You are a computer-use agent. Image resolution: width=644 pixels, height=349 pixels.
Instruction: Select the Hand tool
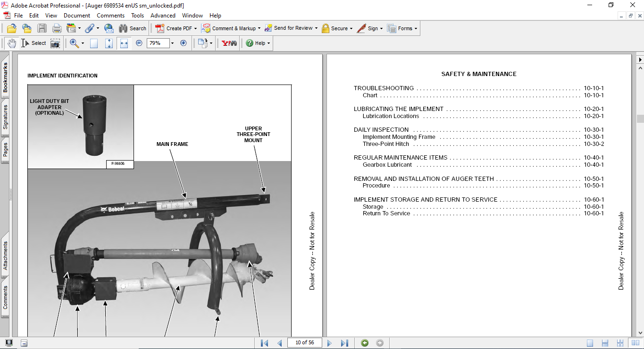click(x=11, y=43)
